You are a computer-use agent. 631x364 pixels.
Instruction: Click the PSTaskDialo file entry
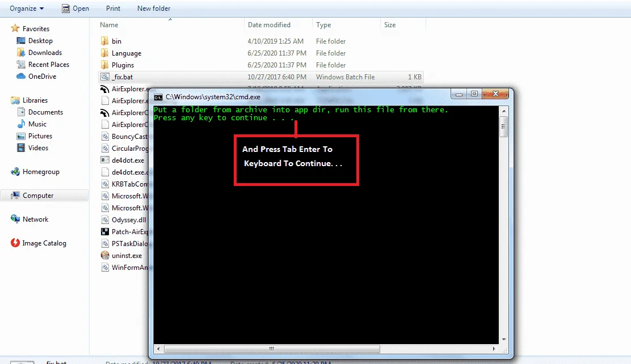129,244
